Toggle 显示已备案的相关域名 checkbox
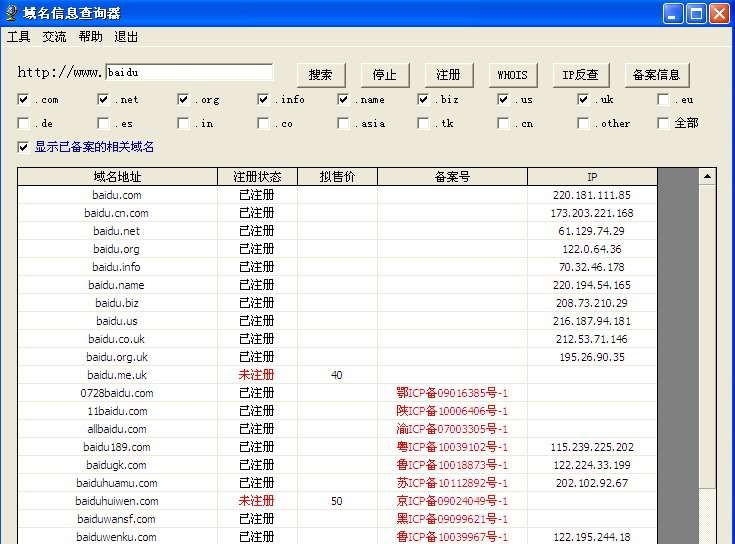This screenshot has width=735, height=544. (x=23, y=147)
